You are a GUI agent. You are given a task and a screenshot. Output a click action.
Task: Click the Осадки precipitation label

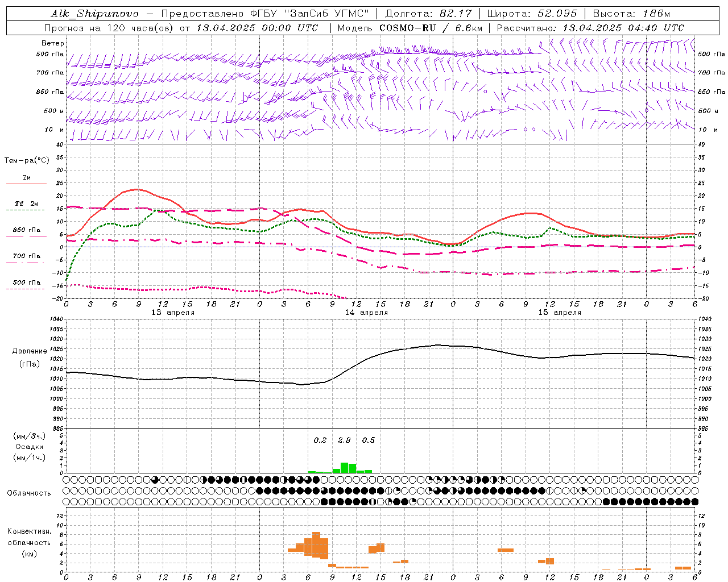point(30,447)
